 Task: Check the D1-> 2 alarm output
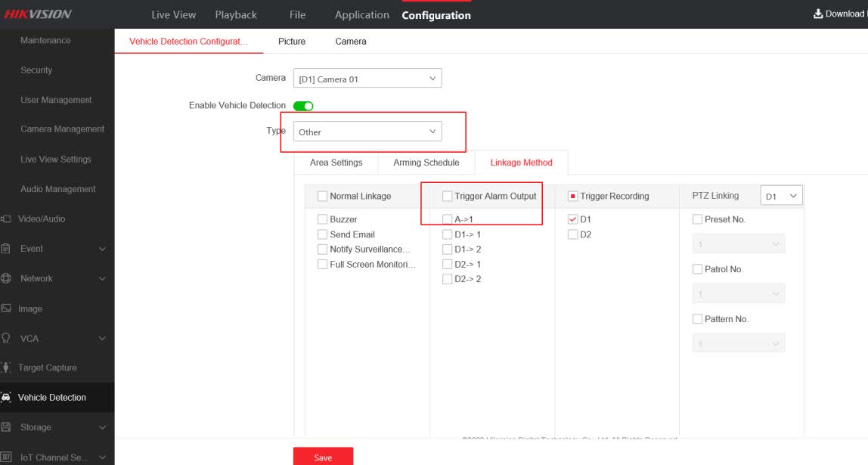pyautogui.click(x=448, y=249)
